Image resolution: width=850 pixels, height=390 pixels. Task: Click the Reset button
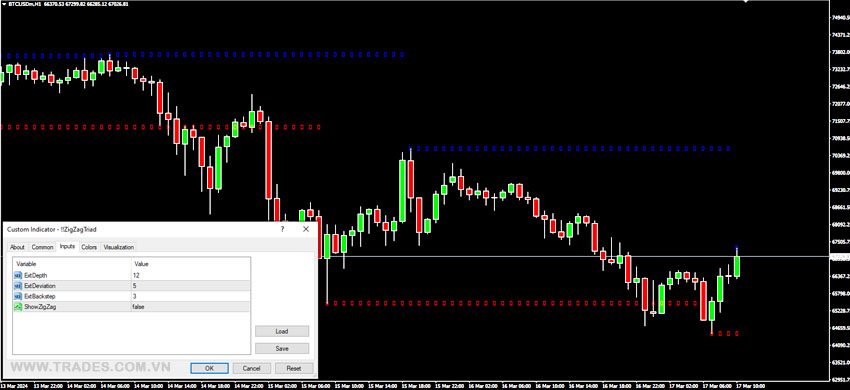(x=294, y=368)
